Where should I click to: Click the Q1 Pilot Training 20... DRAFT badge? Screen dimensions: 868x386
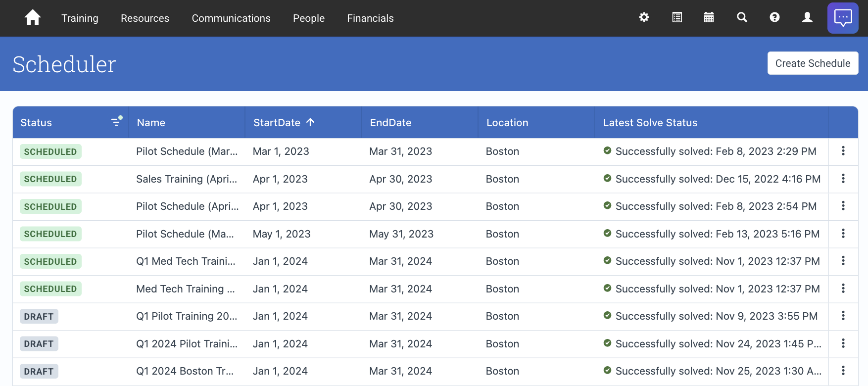coord(39,316)
